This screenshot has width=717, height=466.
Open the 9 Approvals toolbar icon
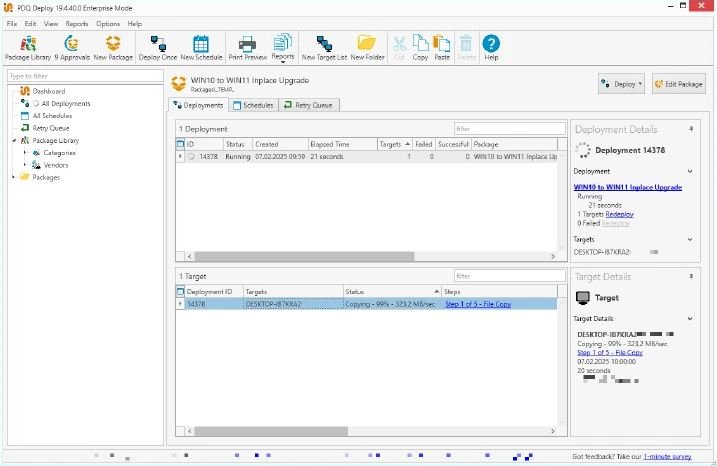[x=72, y=48]
